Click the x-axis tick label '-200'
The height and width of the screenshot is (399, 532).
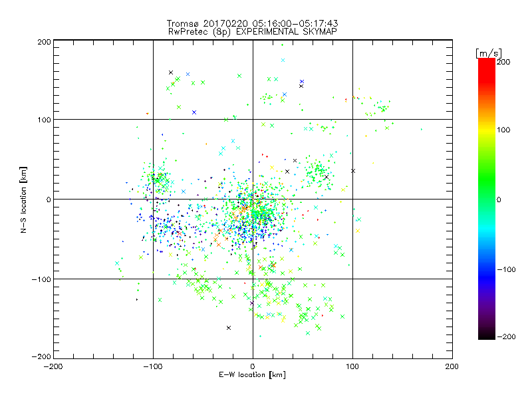pyautogui.click(x=53, y=367)
